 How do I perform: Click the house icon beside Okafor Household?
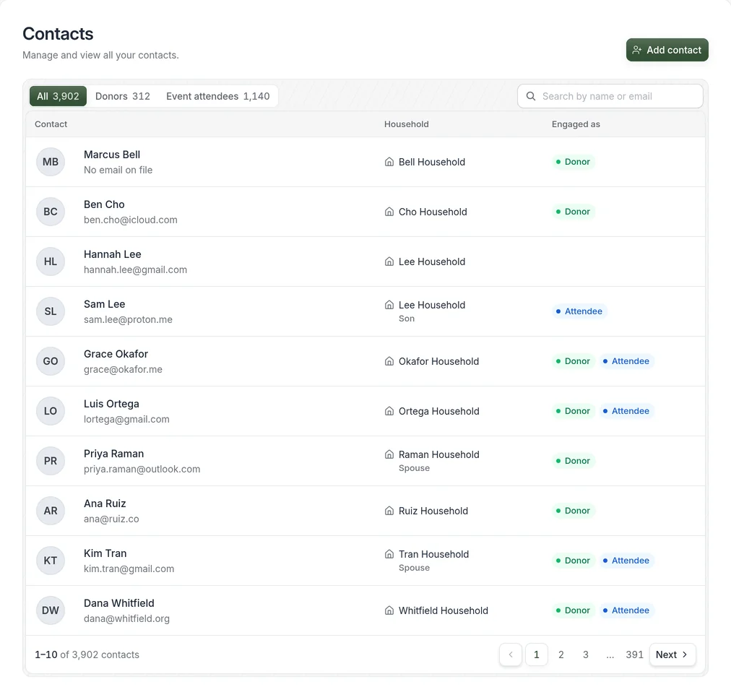[389, 361]
